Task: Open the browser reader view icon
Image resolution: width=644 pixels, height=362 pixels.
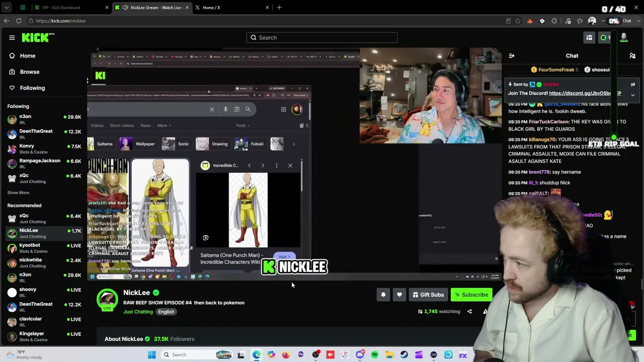Action: click(508, 21)
